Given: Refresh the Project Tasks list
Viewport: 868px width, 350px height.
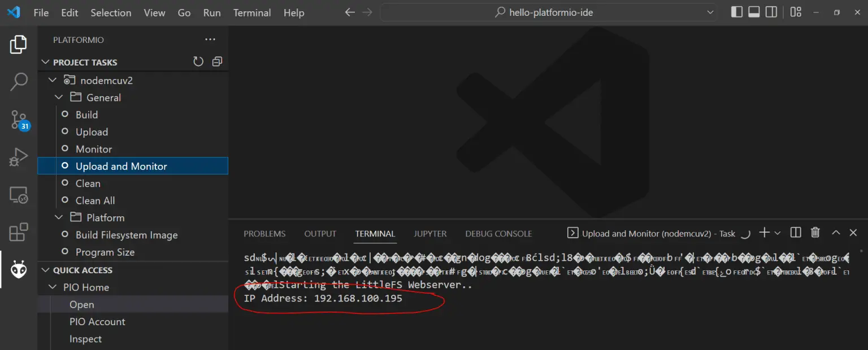Looking at the screenshot, I should click(x=198, y=62).
